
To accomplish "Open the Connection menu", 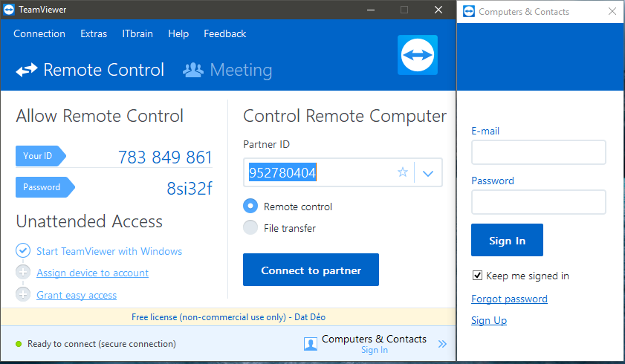I will coord(39,34).
